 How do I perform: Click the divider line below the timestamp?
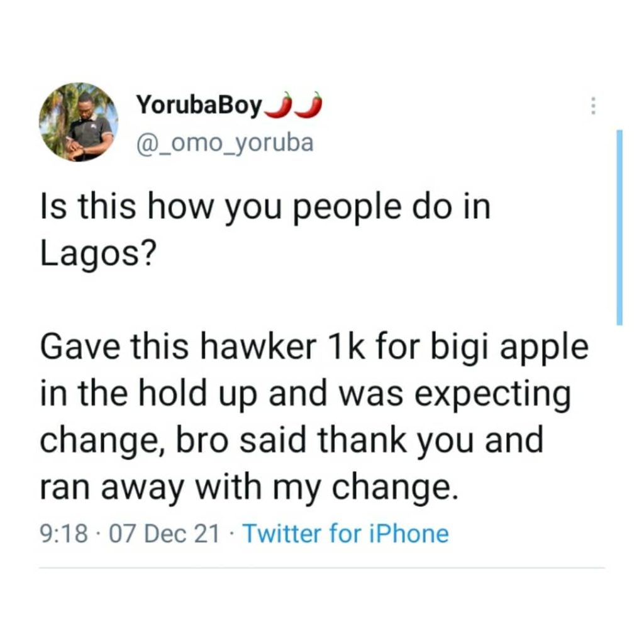(322, 568)
